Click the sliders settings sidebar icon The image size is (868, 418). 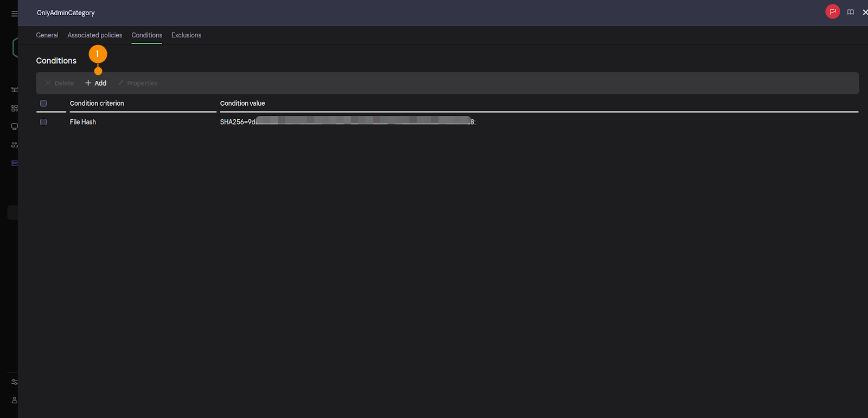click(14, 382)
